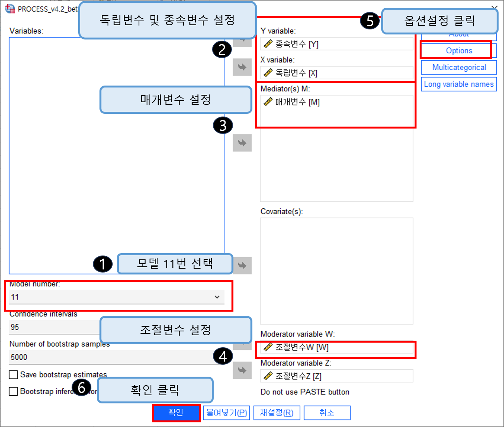
Task: Select the ruler icon of 매개변수 [M]
Action: [x=268, y=102]
